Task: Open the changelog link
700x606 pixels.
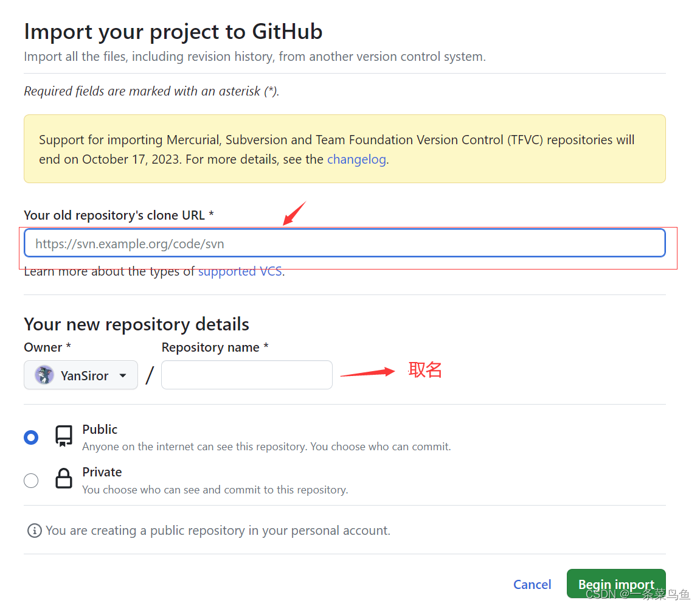Action: pyautogui.click(x=356, y=159)
